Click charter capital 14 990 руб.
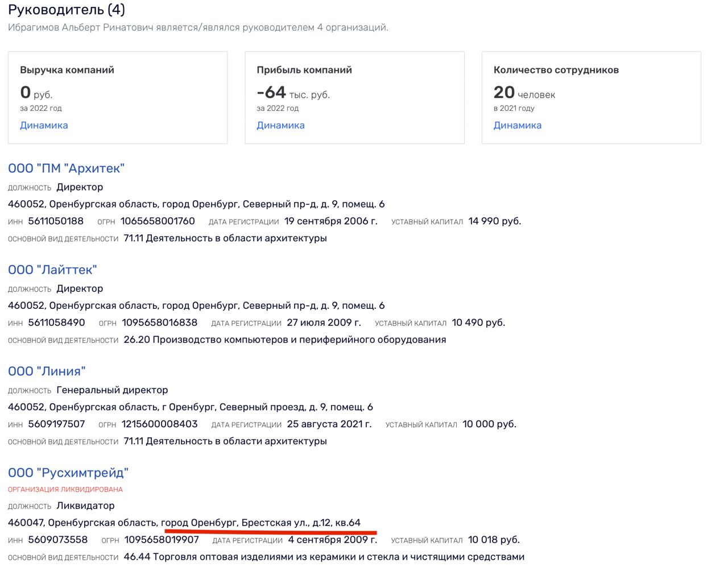The width and height of the screenshot is (728, 575). (495, 221)
